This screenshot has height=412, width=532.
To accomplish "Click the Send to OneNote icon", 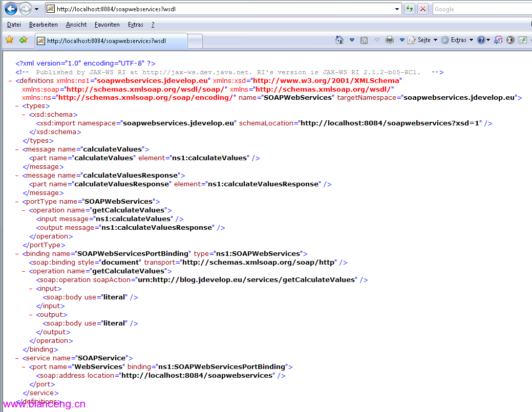I will pyautogui.click(x=498, y=40).
